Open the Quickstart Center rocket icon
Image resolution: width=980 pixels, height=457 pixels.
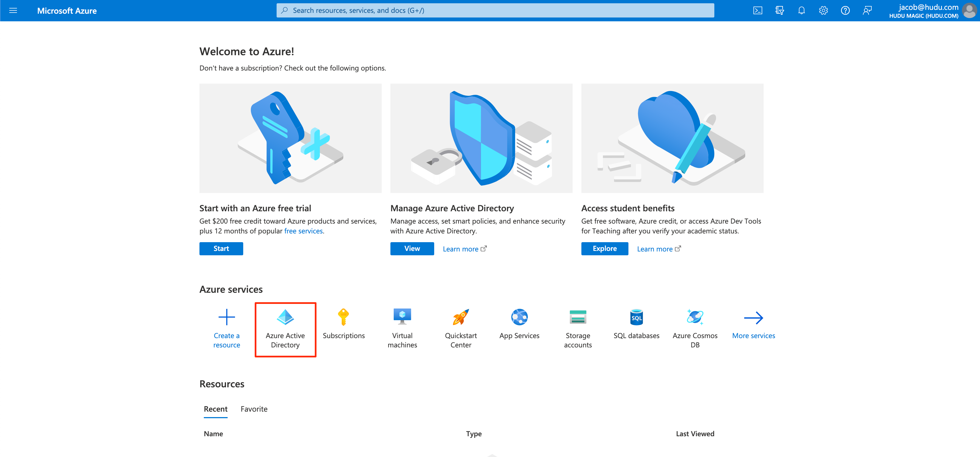click(x=461, y=317)
